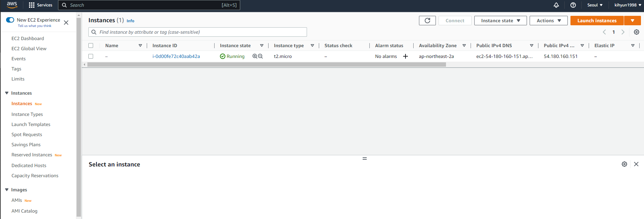Open AMIs page
This screenshot has width=644, height=219.
pyautogui.click(x=17, y=200)
